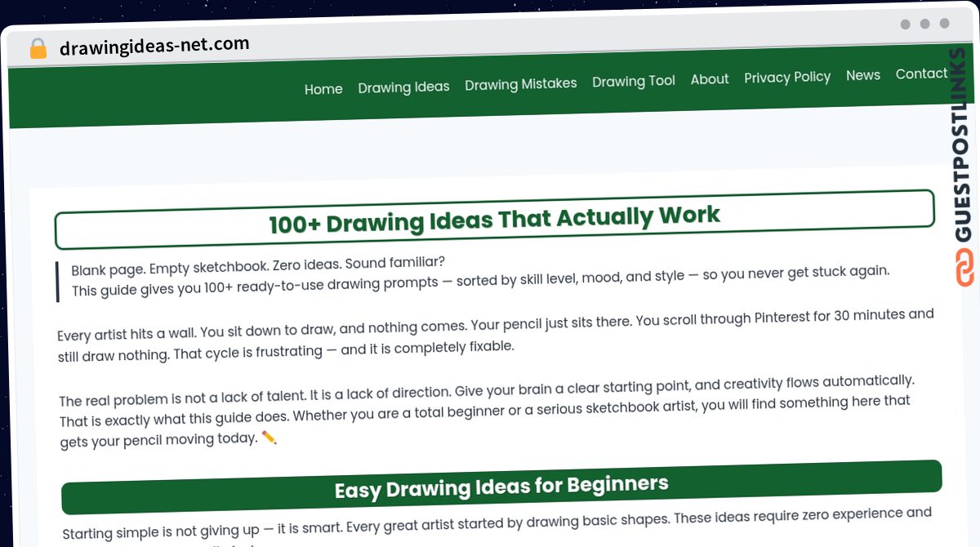Select Drawing Tool in the navigation bar
Viewport: 980px width, 547px height.
click(634, 81)
